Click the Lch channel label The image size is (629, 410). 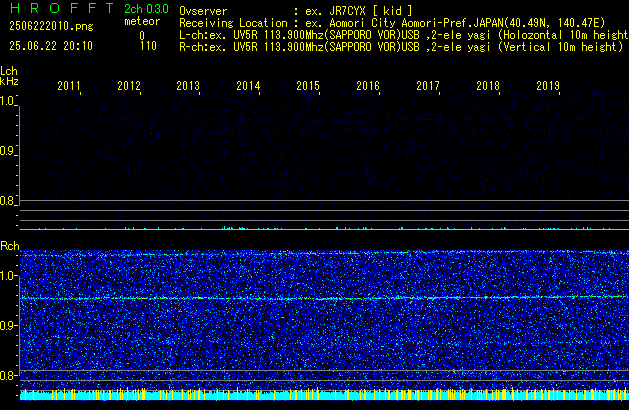tap(9, 71)
